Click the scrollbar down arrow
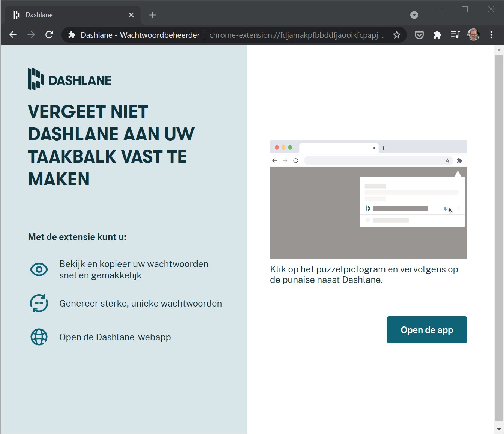The width and height of the screenshot is (504, 434). [499, 429]
